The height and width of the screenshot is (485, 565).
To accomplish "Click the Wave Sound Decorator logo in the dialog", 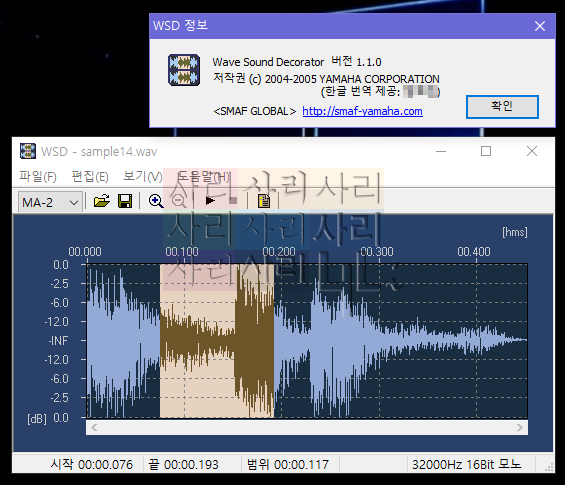I will pos(184,70).
